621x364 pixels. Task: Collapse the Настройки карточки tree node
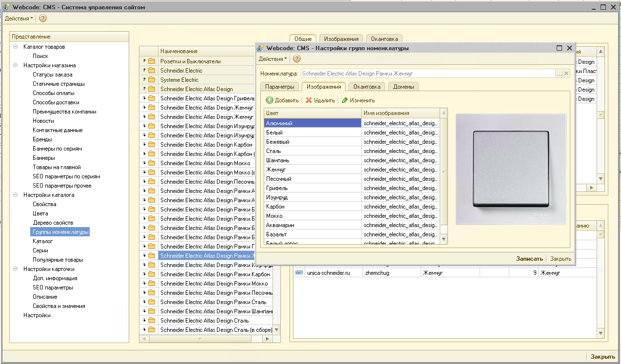point(16,269)
